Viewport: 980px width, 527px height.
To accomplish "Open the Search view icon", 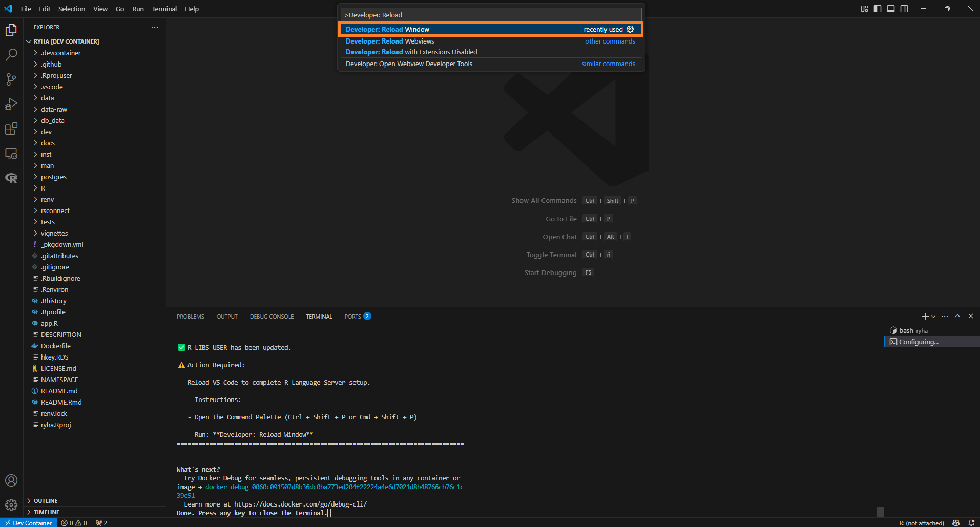I will pyautogui.click(x=11, y=55).
